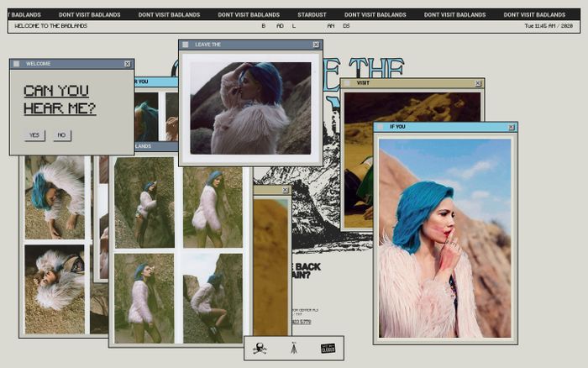This screenshot has height=368, width=588.
Task: Click the Leave The window's title icon
Action: point(186,45)
